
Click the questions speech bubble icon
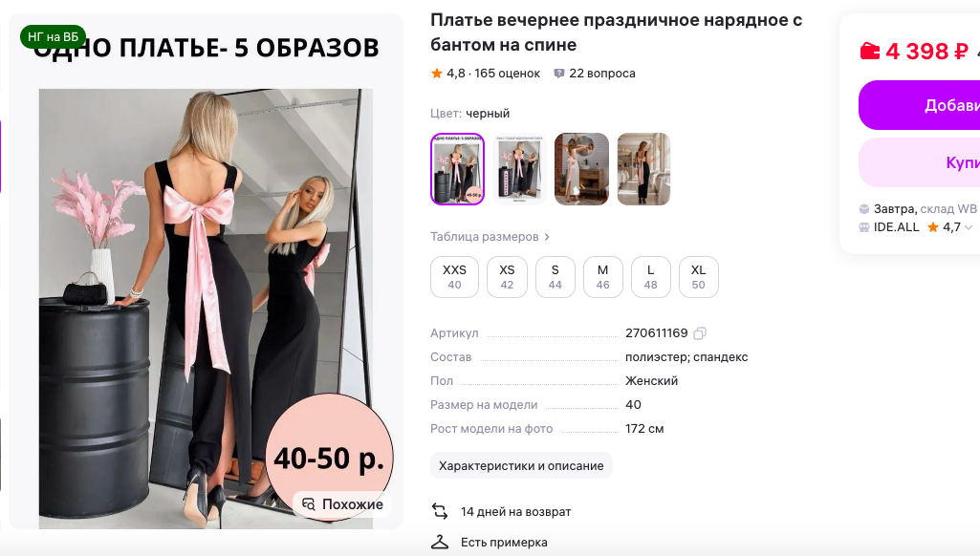558,74
